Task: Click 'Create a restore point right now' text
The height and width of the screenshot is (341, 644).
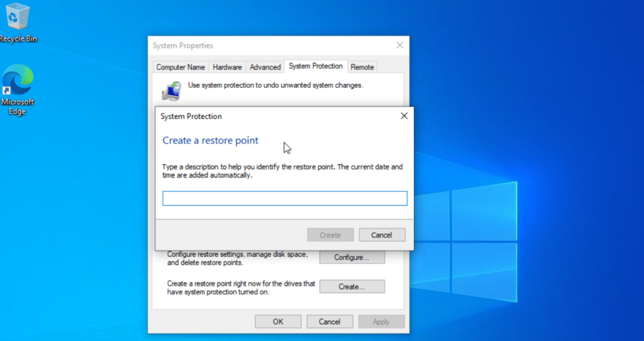Action: [241, 288]
